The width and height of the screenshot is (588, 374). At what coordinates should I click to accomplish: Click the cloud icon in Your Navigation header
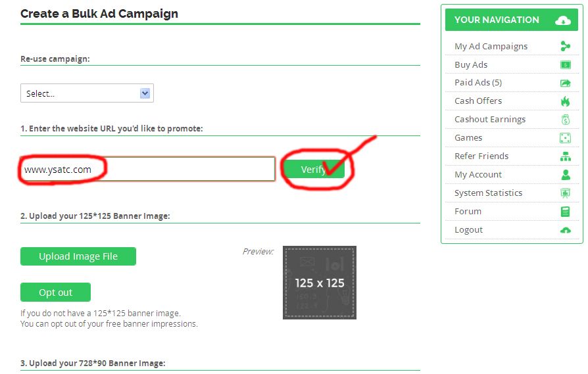[x=562, y=20]
